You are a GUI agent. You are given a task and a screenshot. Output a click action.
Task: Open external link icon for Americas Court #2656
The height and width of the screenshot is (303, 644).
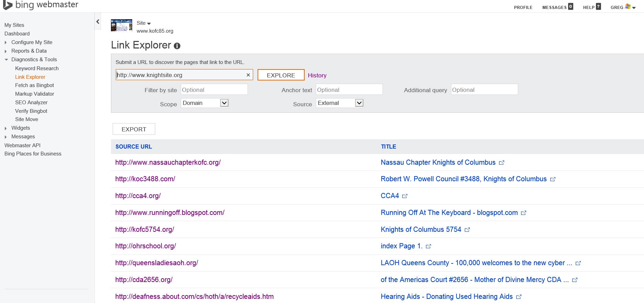pos(575,280)
